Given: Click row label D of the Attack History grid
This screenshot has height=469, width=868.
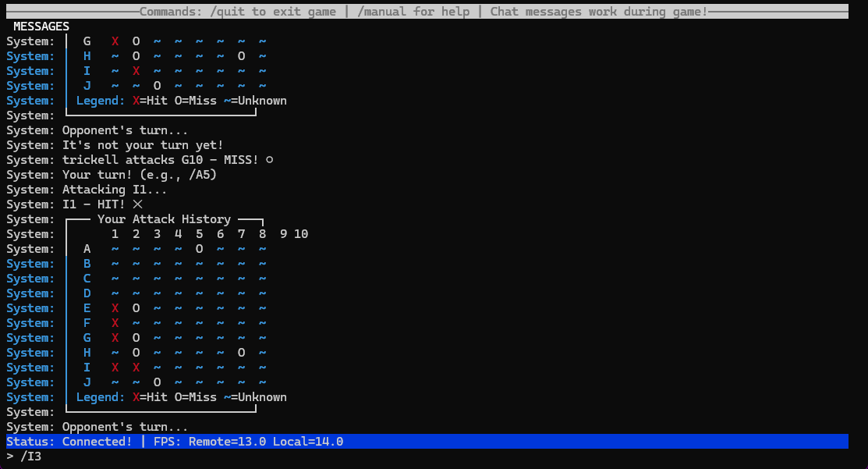Looking at the screenshot, I should 87,293.
